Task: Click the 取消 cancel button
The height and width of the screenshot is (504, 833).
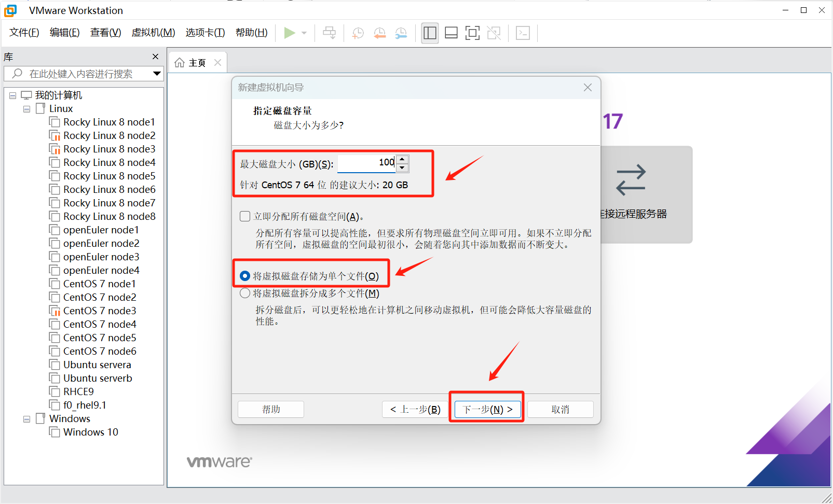Action: click(x=560, y=409)
